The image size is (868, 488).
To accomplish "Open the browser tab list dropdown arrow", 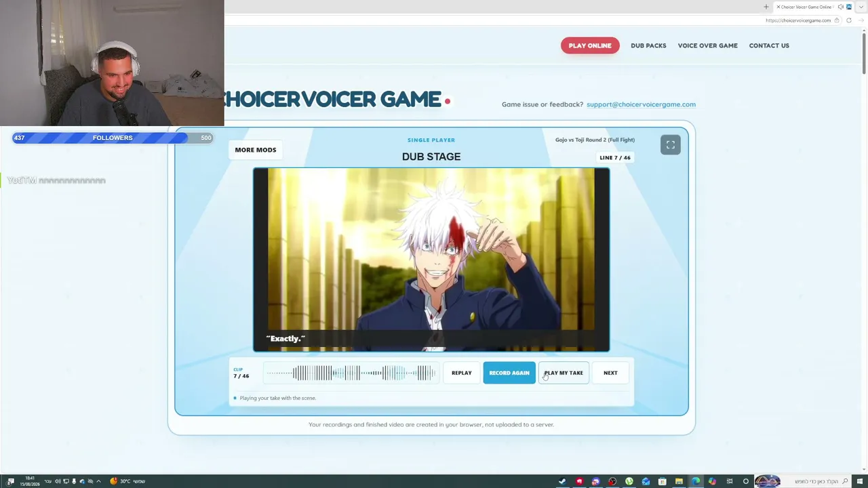I will [861, 7].
